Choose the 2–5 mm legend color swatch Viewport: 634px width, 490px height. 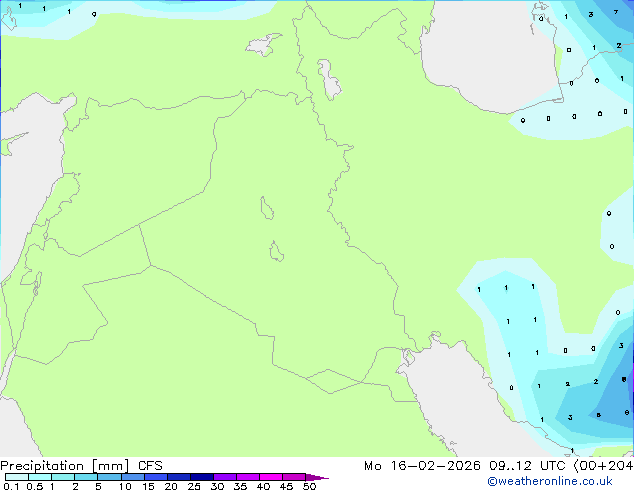(x=86, y=477)
